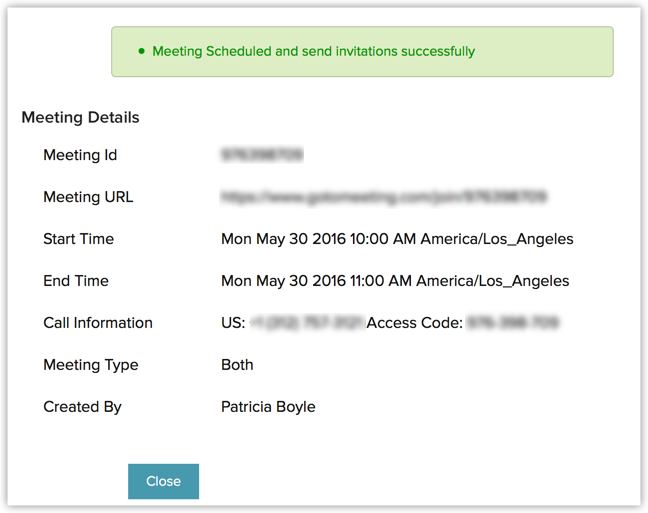Image resolution: width=648 pixels, height=513 pixels.
Task: Select the creator name Patricia Boyle
Action: [268, 407]
